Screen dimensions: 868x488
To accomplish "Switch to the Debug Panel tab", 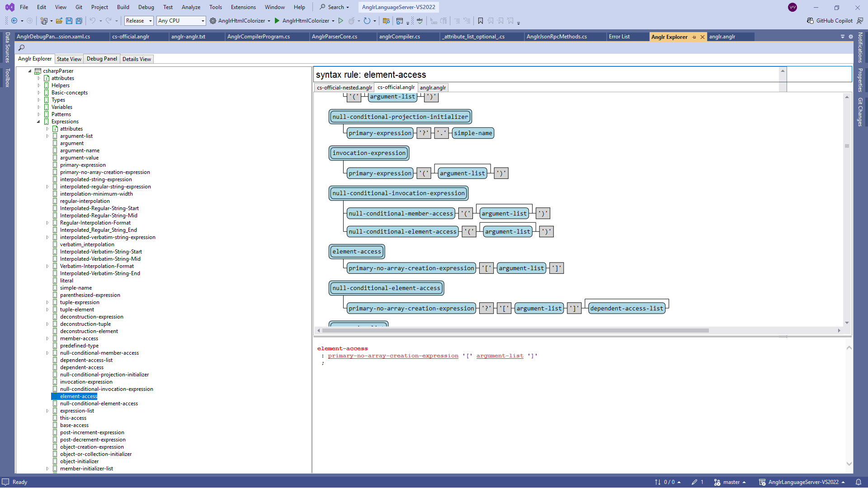I will [102, 59].
